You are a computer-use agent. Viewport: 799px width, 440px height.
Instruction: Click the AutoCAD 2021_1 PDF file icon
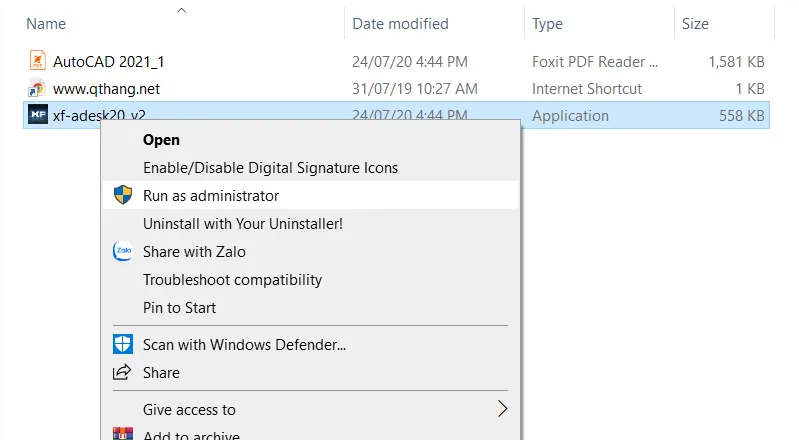click(37, 61)
